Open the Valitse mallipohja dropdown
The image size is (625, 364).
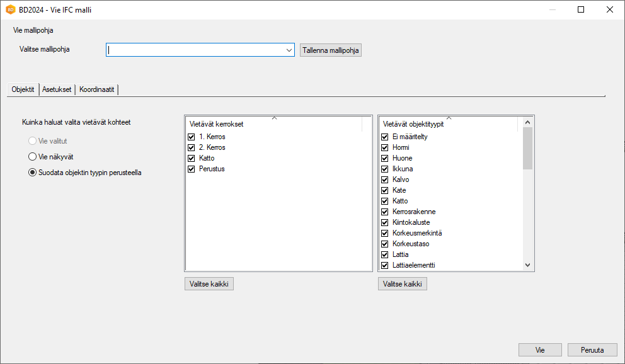(x=289, y=50)
